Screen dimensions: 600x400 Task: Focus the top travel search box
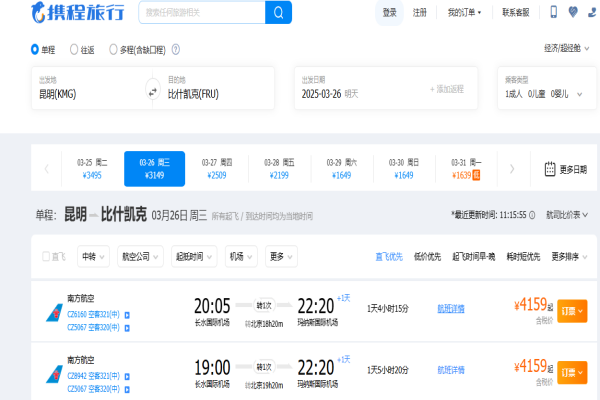pos(202,13)
